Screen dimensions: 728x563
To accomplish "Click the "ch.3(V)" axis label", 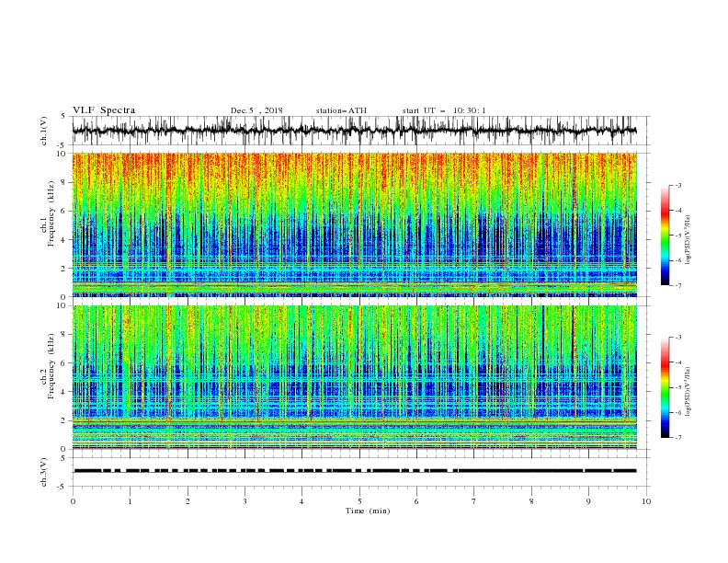I will 44,472.
